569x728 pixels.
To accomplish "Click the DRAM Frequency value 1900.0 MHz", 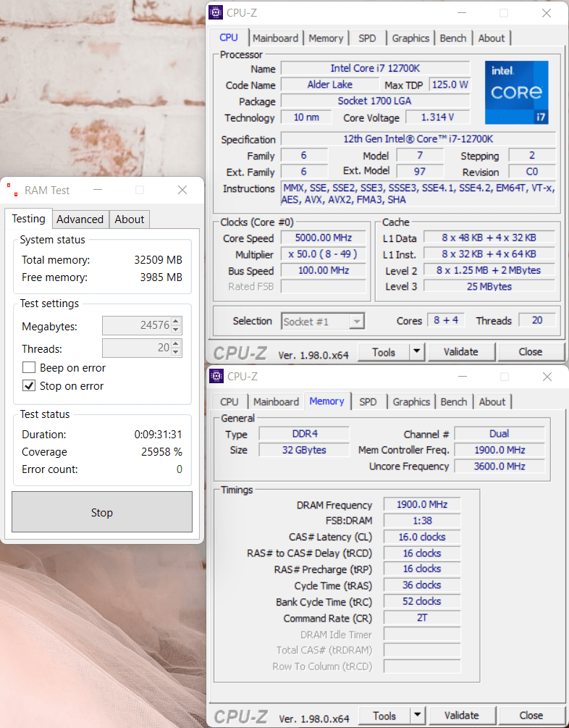I will (422, 504).
